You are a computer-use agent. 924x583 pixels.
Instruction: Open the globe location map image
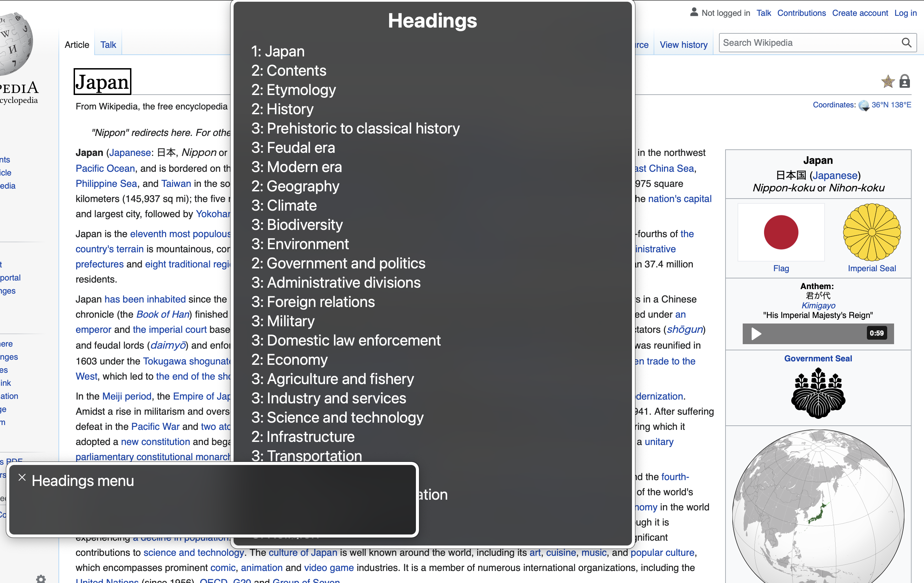(x=818, y=507)
